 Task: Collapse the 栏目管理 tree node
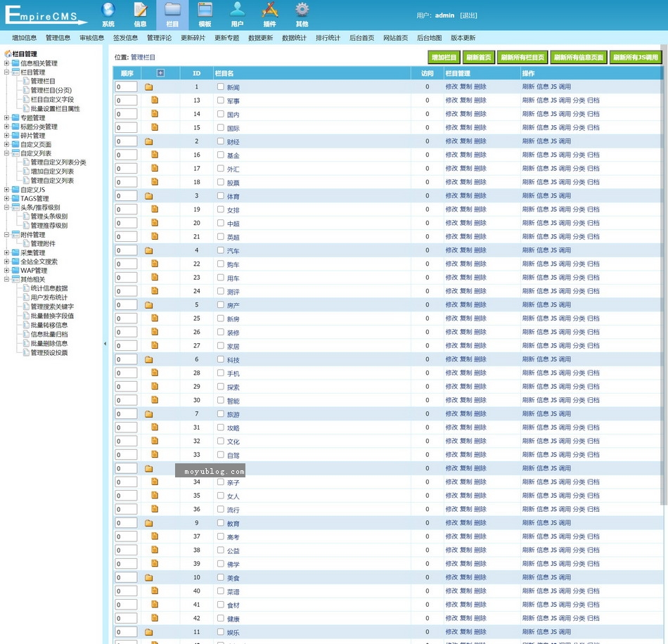click(6, 72)
